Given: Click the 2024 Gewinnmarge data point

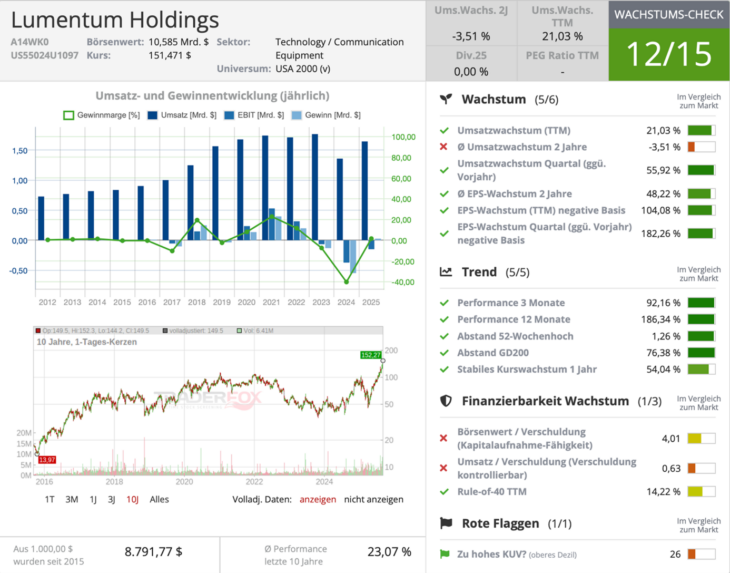Looking at the screenshot, I should [346, 282].
